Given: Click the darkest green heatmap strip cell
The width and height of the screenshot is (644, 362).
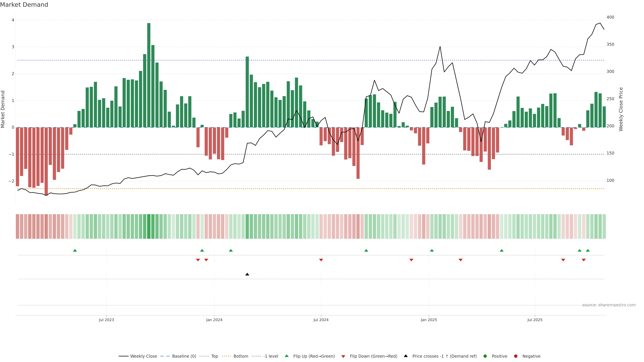Looking at the screenshot, I should [149, 226].
